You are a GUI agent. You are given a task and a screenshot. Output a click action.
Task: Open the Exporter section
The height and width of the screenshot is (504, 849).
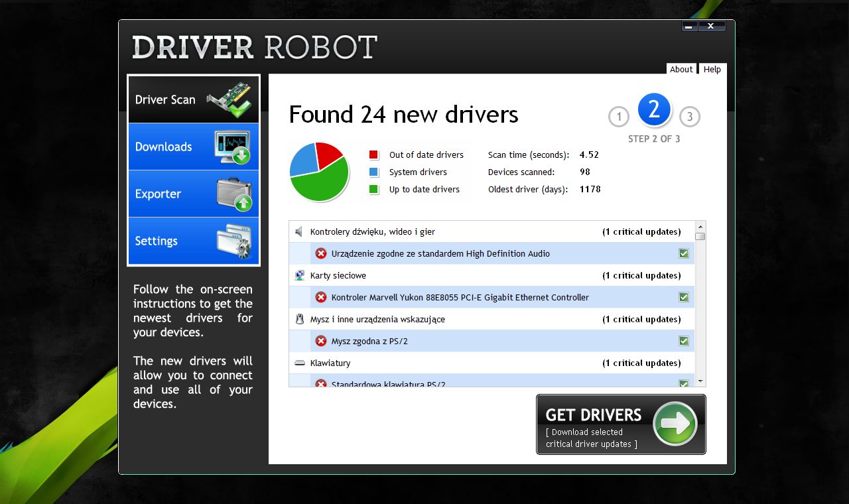click(x=194, y=194)
